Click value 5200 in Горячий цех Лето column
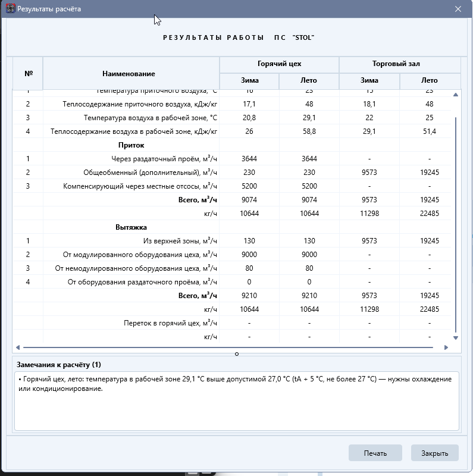 click(x=309, y=186)
